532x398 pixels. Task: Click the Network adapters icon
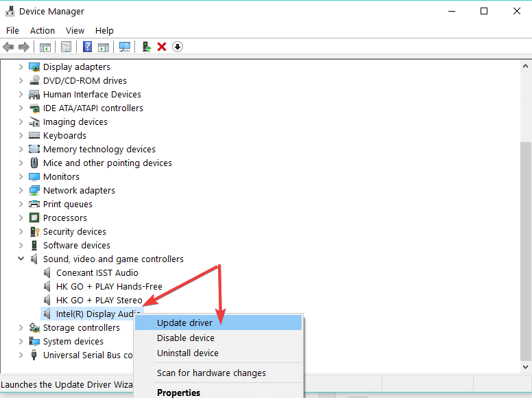click(x=34, y=191)
